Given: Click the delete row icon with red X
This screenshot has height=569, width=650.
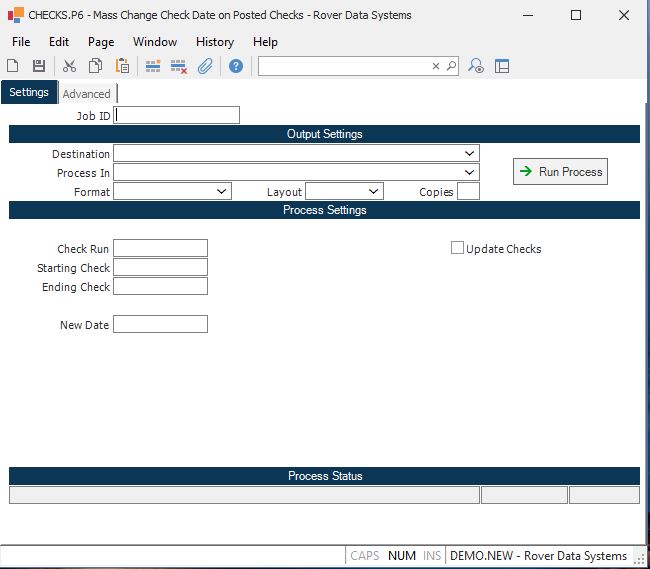Looking at the screenshot, I should coord(179,66).
